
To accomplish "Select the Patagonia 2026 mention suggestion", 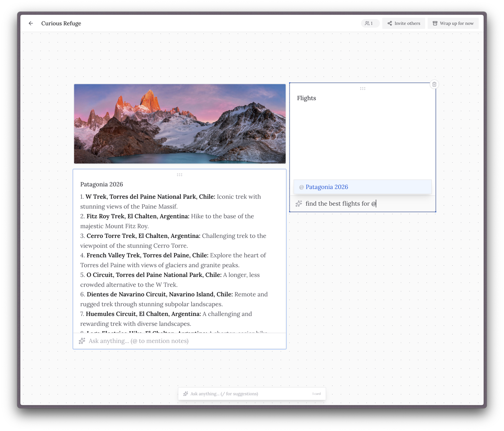I will click(x=363, y=187).
